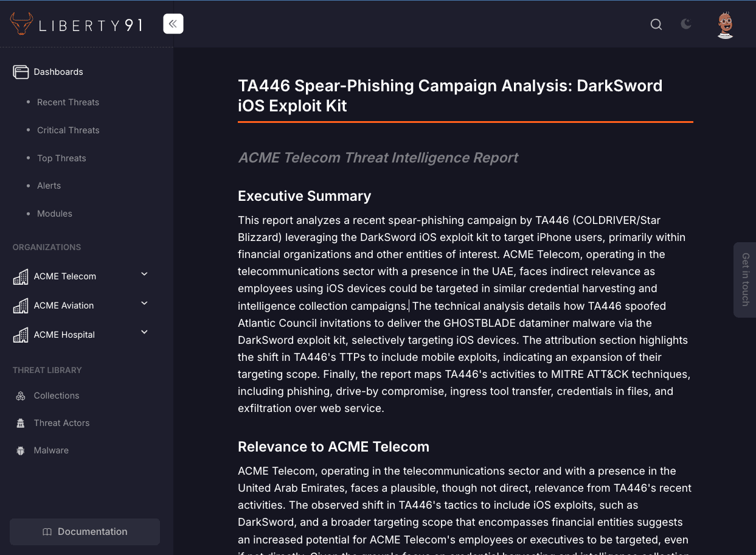Toggle dark mode with the moon icon
This screenshot has width=756, height=555.
click(685, 24)
